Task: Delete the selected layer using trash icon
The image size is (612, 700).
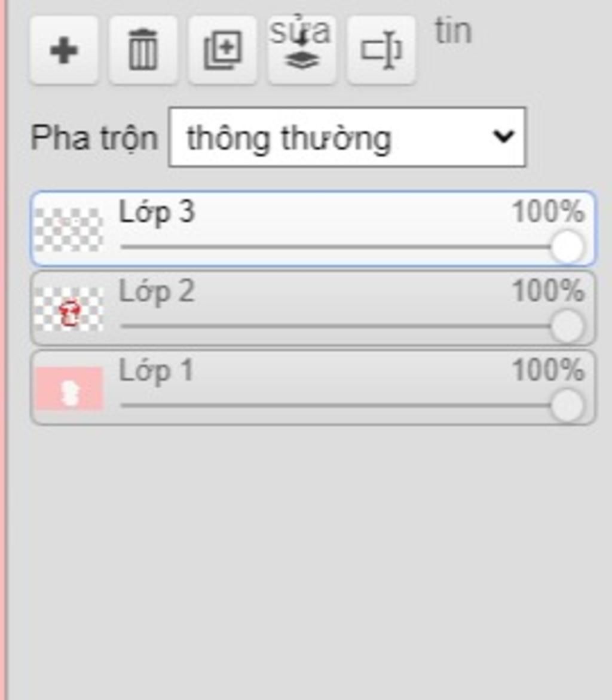Action: 143,51
